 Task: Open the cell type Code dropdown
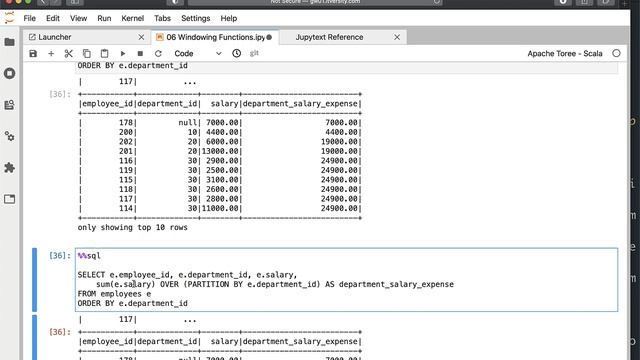[198, 53]
